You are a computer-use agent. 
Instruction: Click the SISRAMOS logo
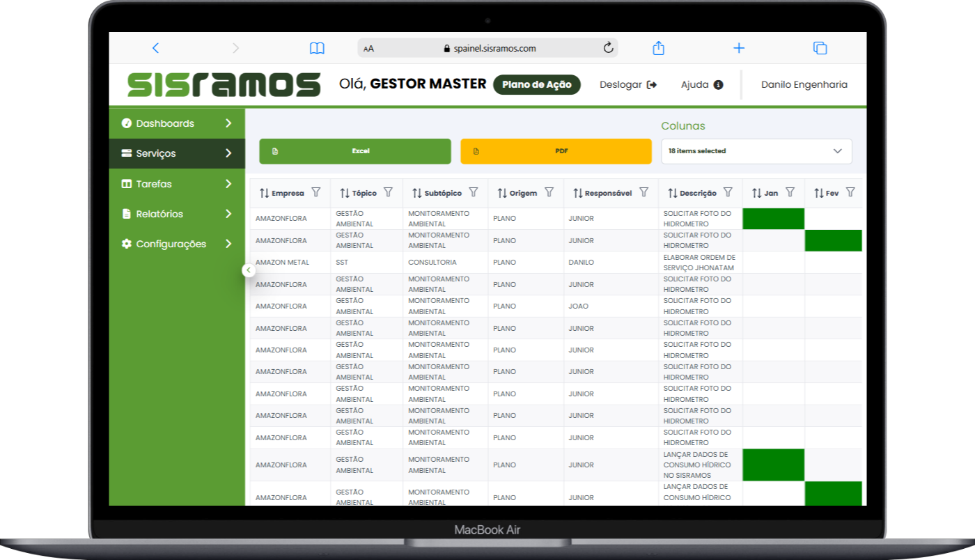coord(224,84)
